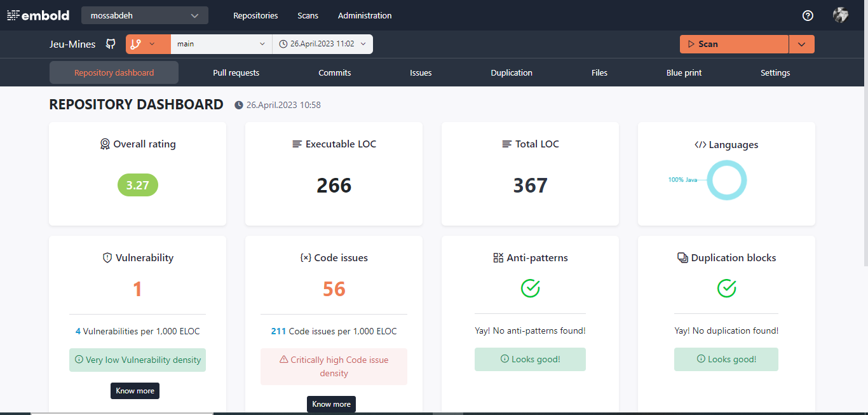The height and width of the screenshot is (415, 868).
Task: Open the user profile avatar
Action: 840,15
